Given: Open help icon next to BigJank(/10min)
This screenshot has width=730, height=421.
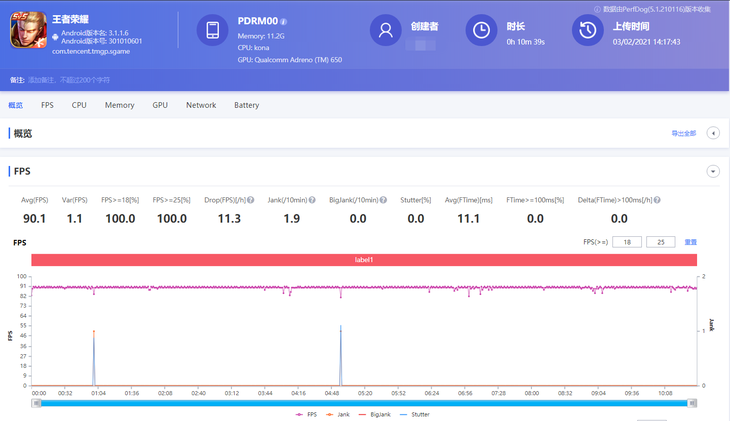Looking at the screenshot, I should click(x=383, y=200).
